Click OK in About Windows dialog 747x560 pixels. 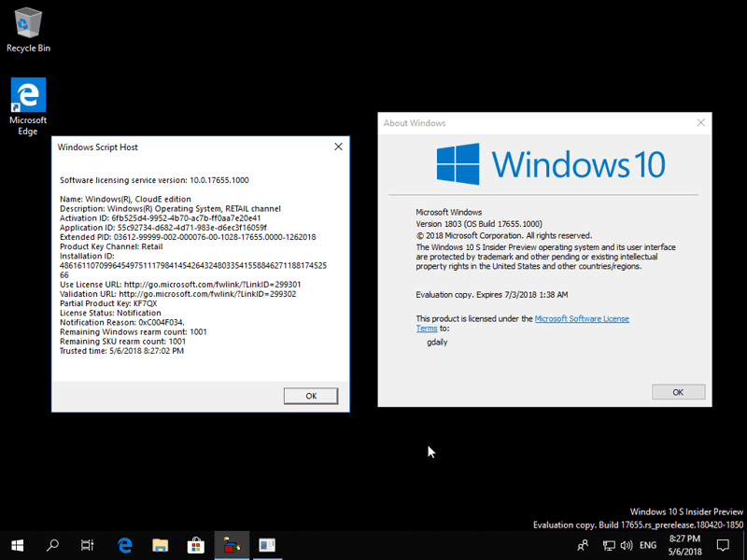pos(678,392)
